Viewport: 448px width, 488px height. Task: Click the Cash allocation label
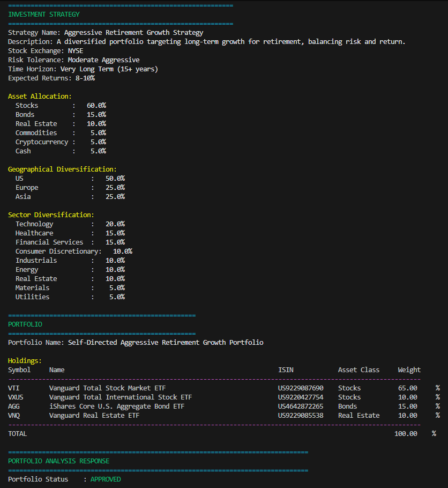[x=23, y=151]
